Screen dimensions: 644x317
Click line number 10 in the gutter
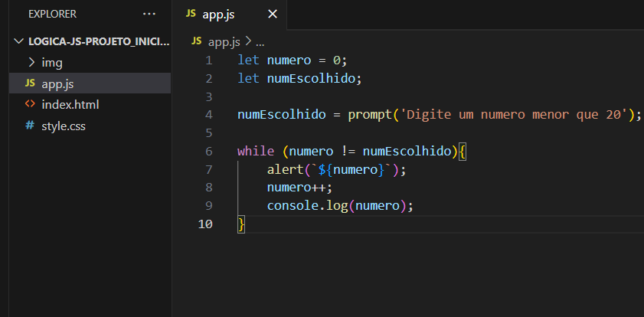[205, 224]
